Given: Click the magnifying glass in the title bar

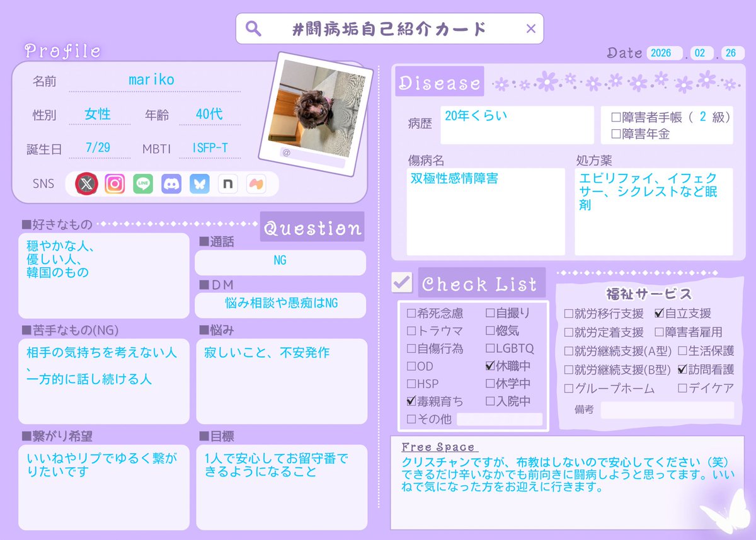Looking at the screenshot, I should [x=253, y=28].
